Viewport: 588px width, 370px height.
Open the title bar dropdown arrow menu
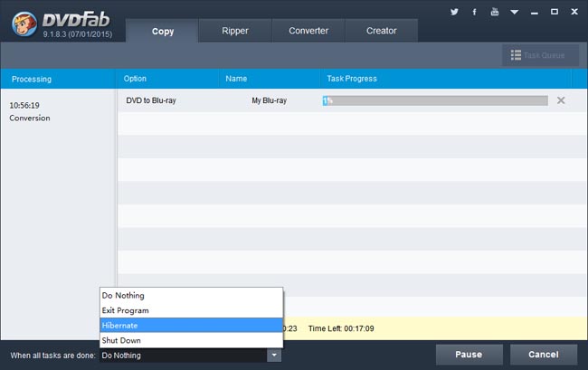pos(515,12)
